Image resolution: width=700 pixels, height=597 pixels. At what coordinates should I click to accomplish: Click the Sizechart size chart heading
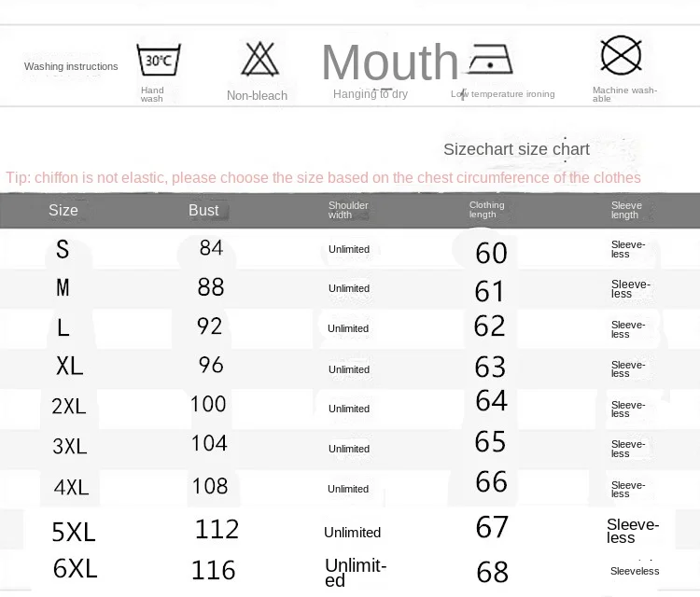(x=516, y=149)
